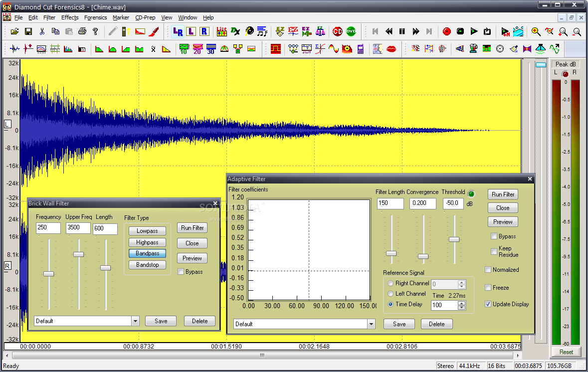Open the purple calculator-phone icon
588x372 pixels.
pos(361,49)
